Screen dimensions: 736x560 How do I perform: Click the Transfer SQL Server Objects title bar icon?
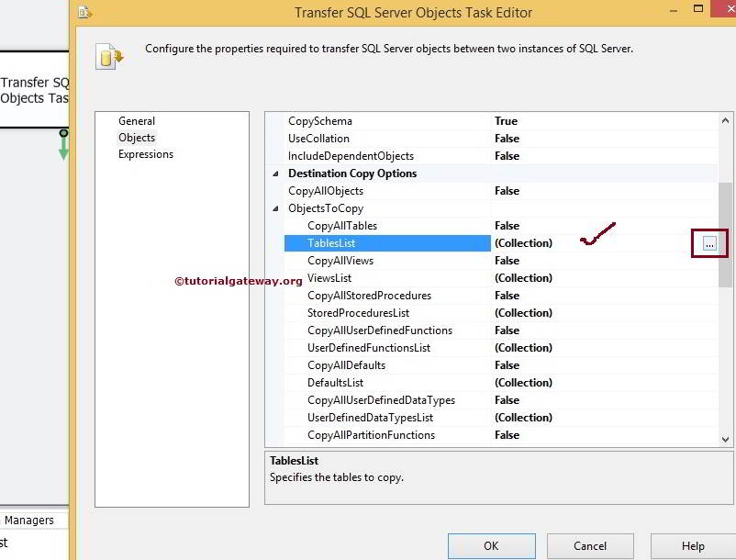85,13
